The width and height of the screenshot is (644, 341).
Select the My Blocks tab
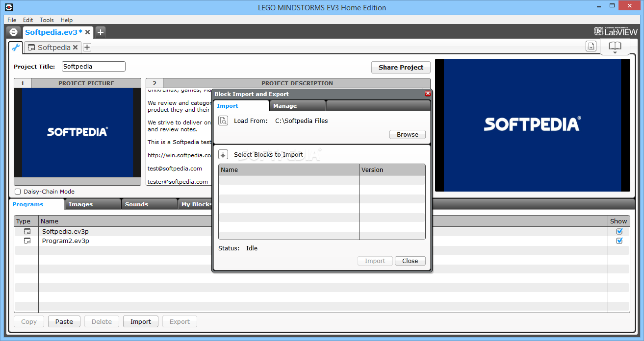click(196, 204)
